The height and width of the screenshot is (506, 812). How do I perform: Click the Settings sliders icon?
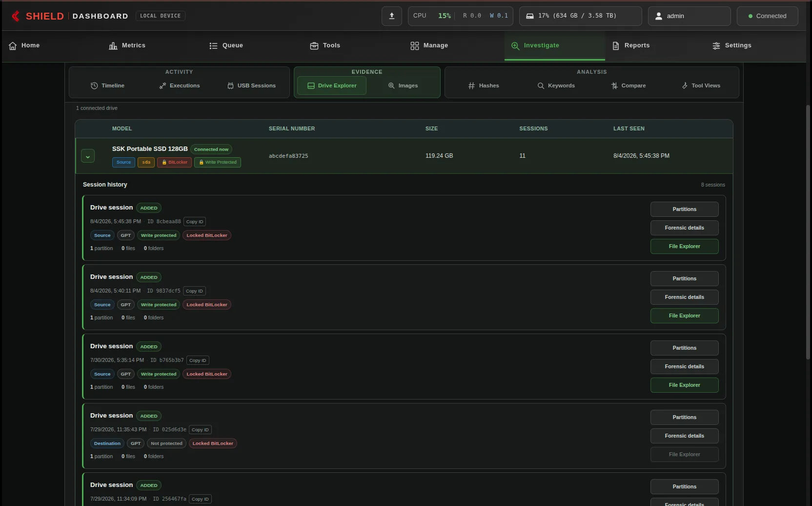click(716, 46)
